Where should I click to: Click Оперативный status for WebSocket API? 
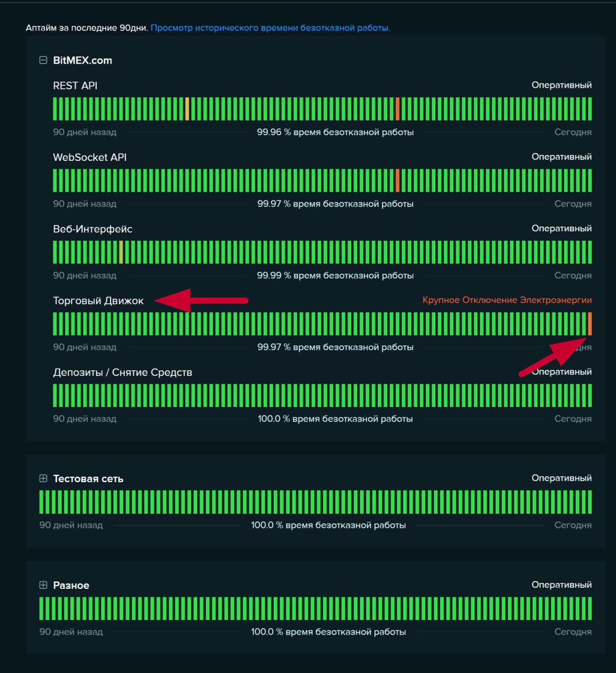click(561, 157)
